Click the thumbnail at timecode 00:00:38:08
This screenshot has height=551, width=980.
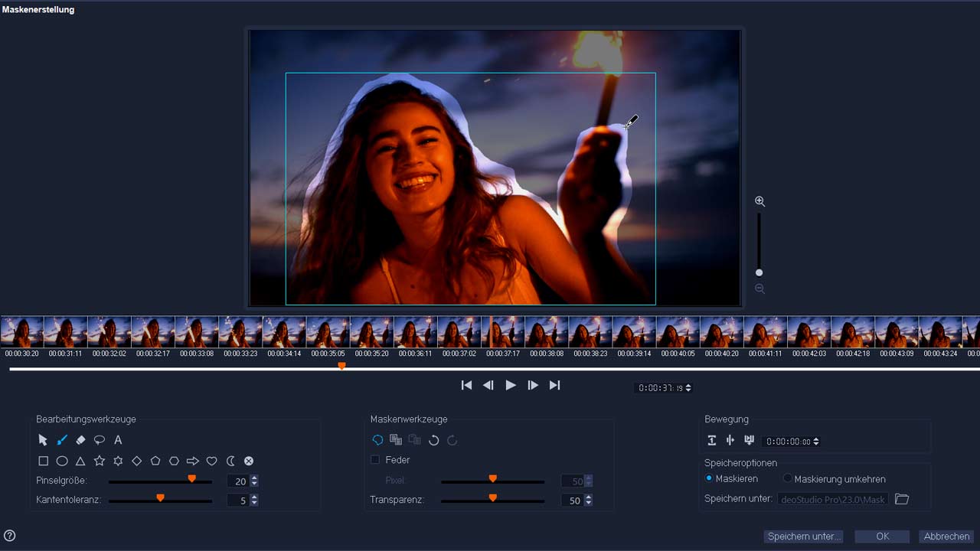547,332
